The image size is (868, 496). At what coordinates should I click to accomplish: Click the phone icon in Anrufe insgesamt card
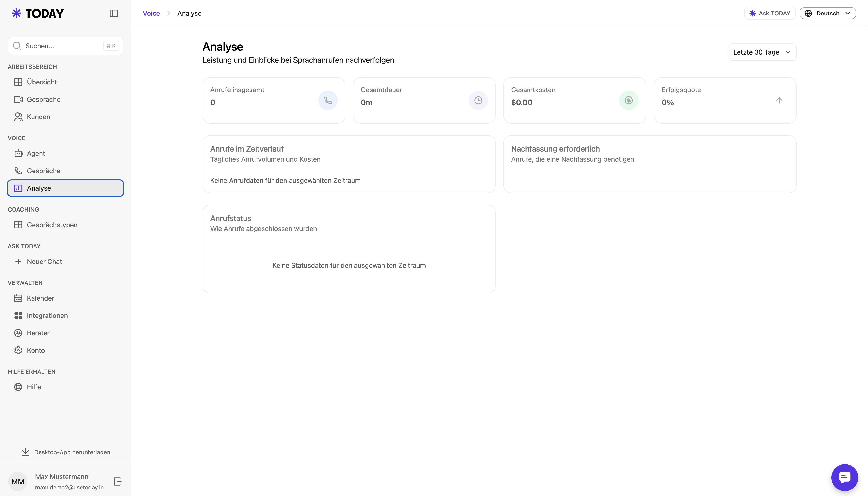click(x=328, y=100)
